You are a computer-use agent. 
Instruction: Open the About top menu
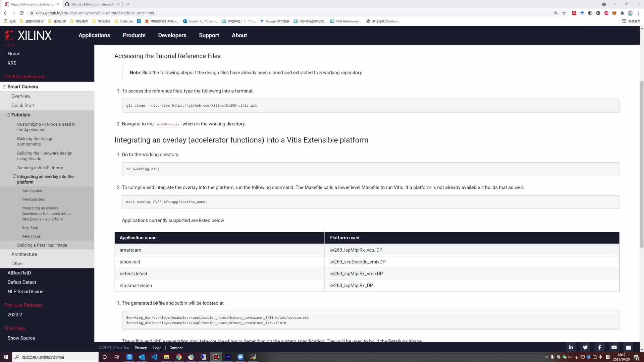[239, 35]
